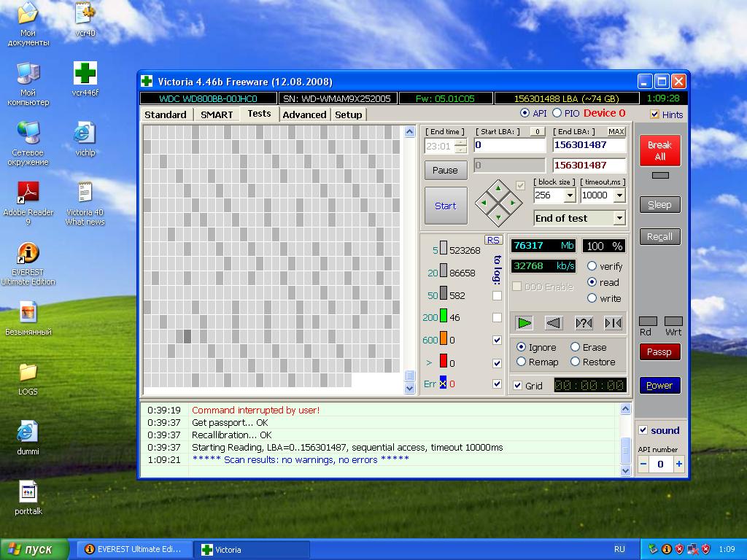Click the right arrow of the diamond navigator
The image size is (747, 560).
click(513, 203)
